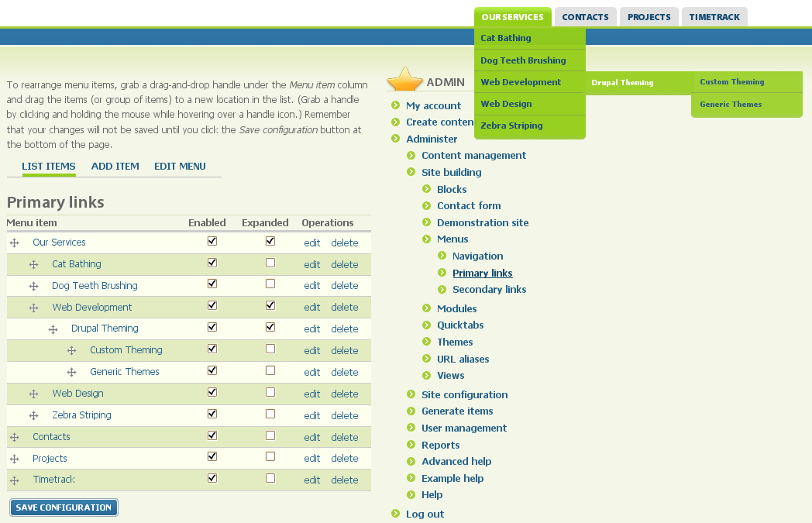This screenshot has width=812, height=523.
Task: Click drag handle icon next to Timetrack
Action: (x=14, y=481)
